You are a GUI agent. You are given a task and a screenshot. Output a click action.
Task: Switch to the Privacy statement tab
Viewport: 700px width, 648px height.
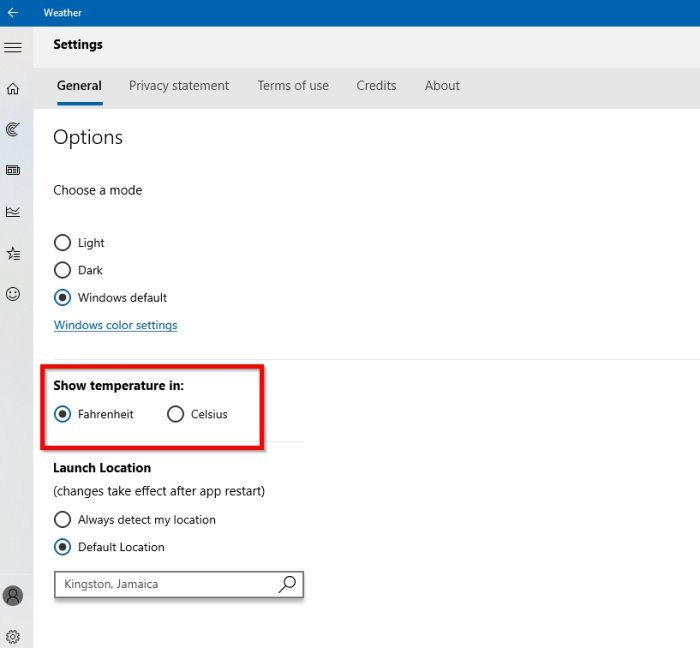click(x=179, y=86)
